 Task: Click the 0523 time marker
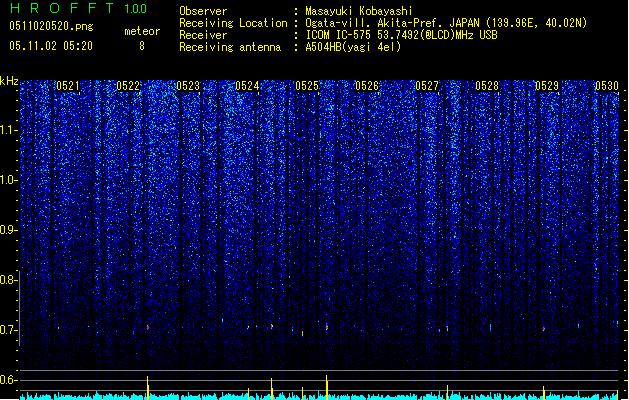tap(188, 86)
